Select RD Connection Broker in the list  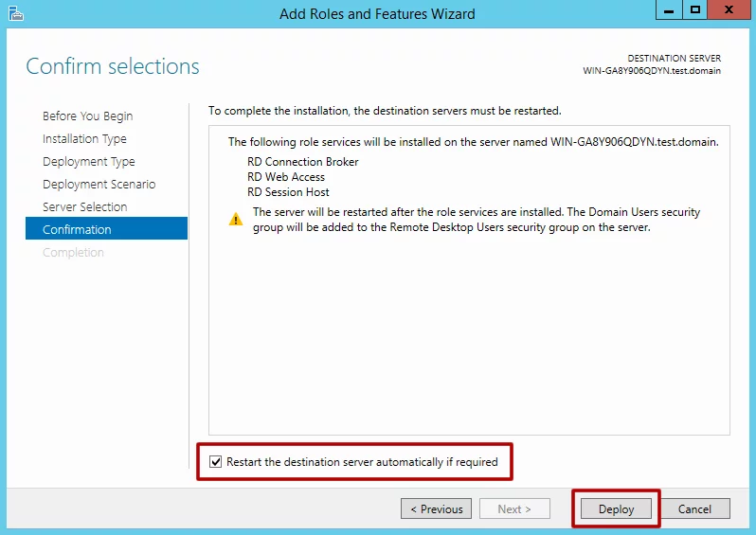[303, 162]
